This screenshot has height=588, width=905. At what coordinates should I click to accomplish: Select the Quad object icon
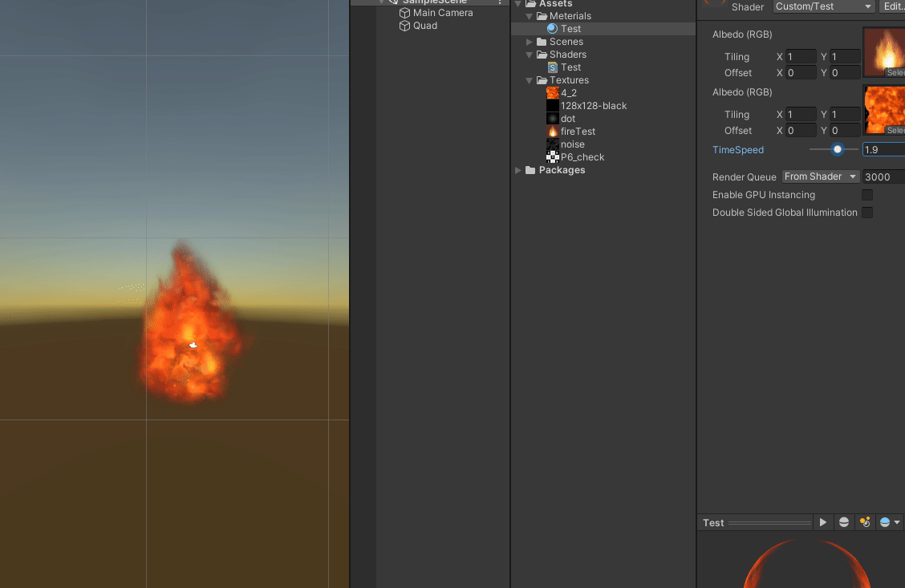(x=404, y=26)
